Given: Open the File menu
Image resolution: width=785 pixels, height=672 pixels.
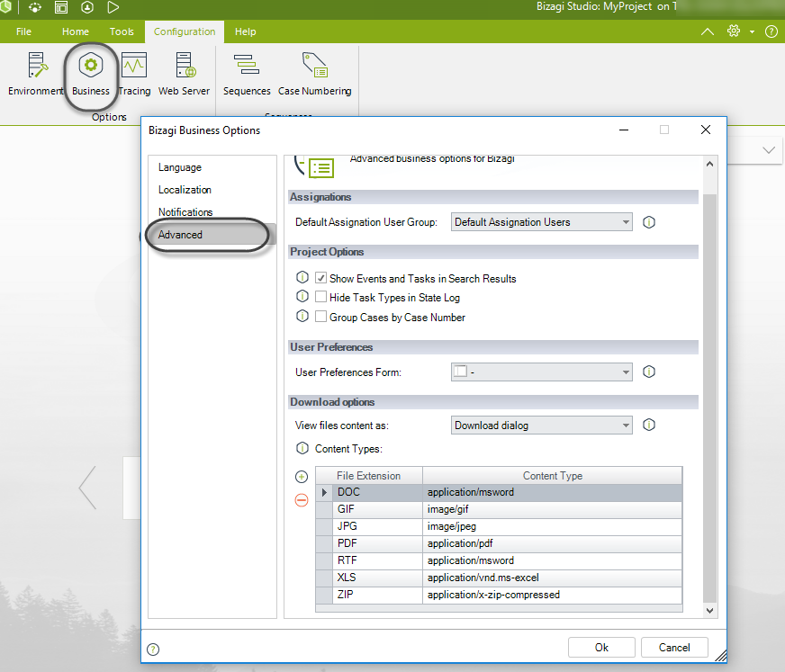Looking at the screenshot, I should tap(23, 31).
